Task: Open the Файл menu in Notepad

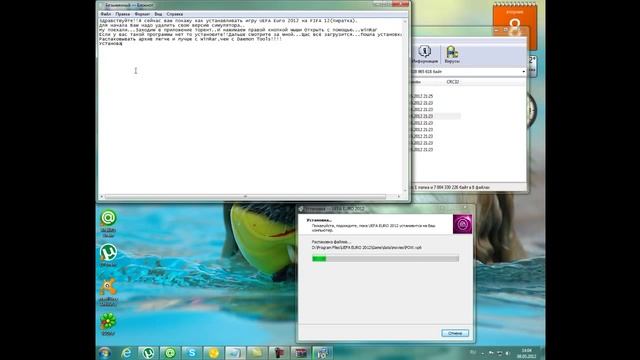Action: tap(105, 14)
